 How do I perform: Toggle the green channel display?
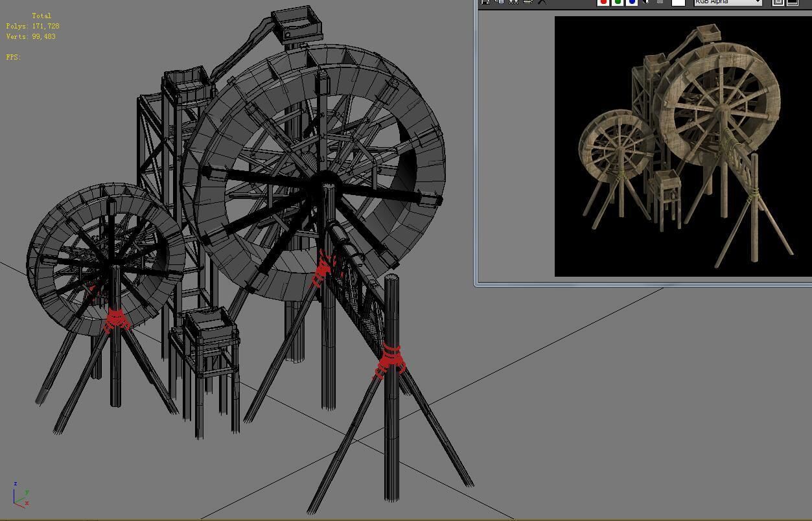pos(618,2)
